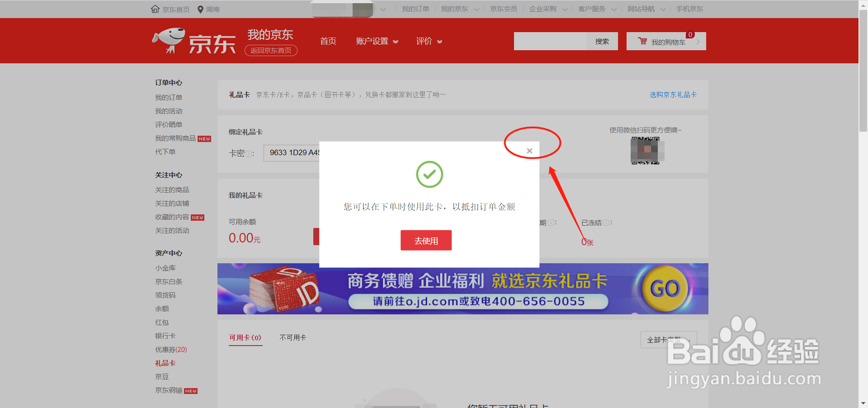Expand the 评价 dropdown menu
Screen dimensions: 868x408
point(429,41)
